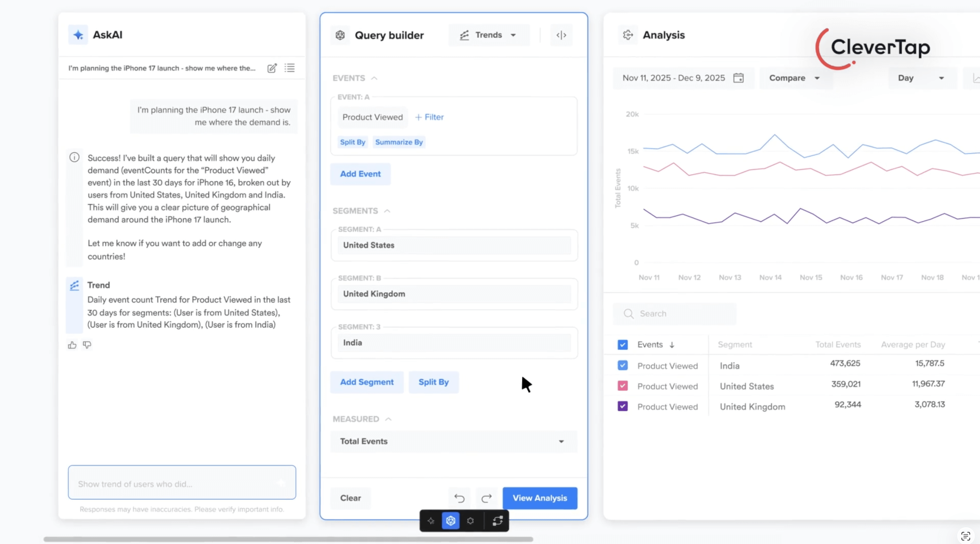
Task: Open the Compare menu in Analysis
Action: pos(795,78)
